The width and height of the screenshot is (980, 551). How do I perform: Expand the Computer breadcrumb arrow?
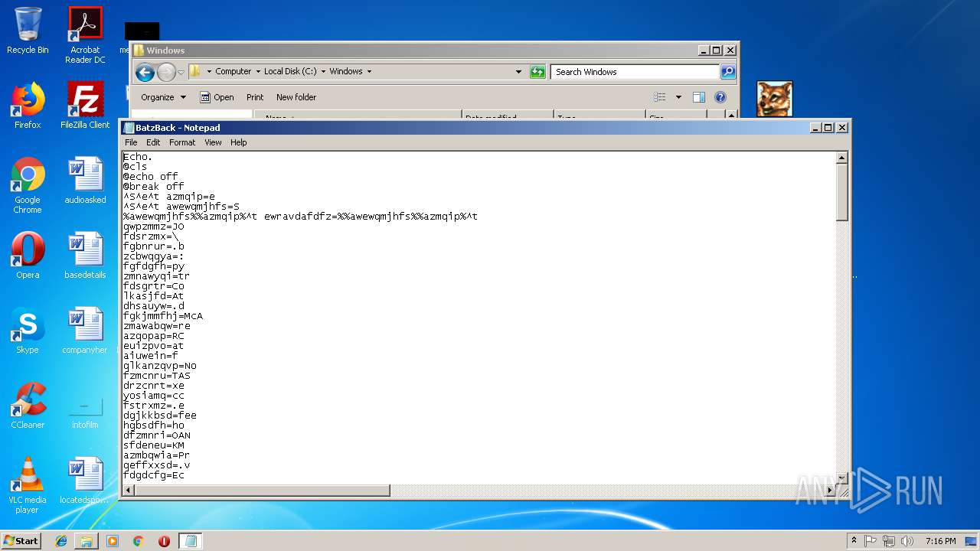(258, 72)
